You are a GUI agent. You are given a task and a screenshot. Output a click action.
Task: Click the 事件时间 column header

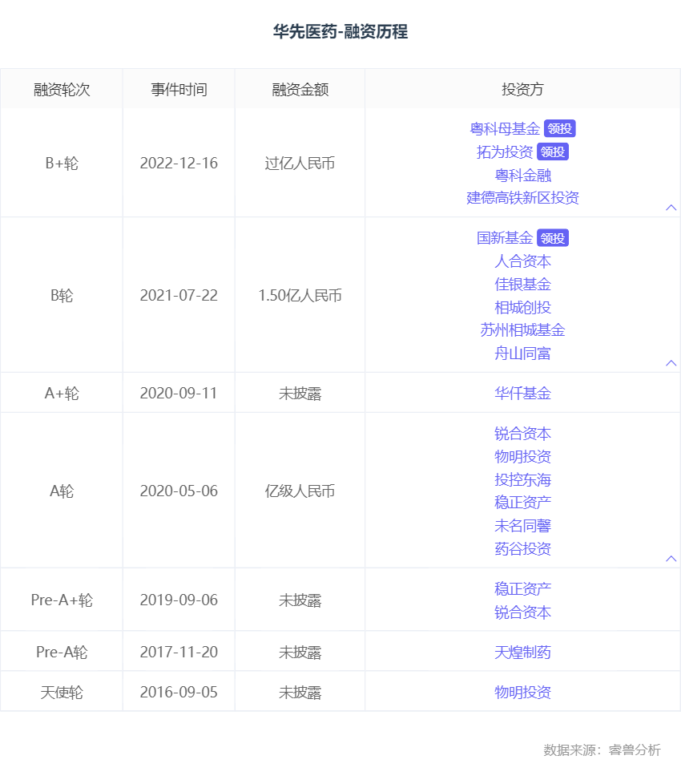point(179,90)
